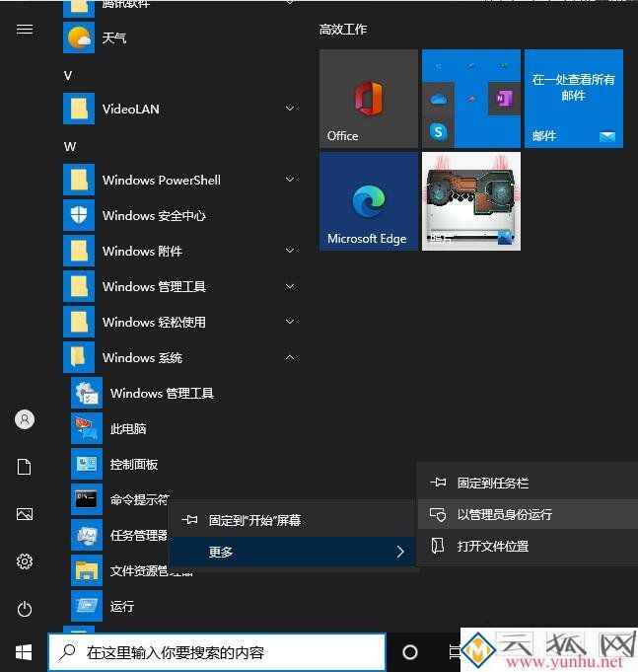Open the 控制面板 icon
638x672 pixels.
[87, 464]
